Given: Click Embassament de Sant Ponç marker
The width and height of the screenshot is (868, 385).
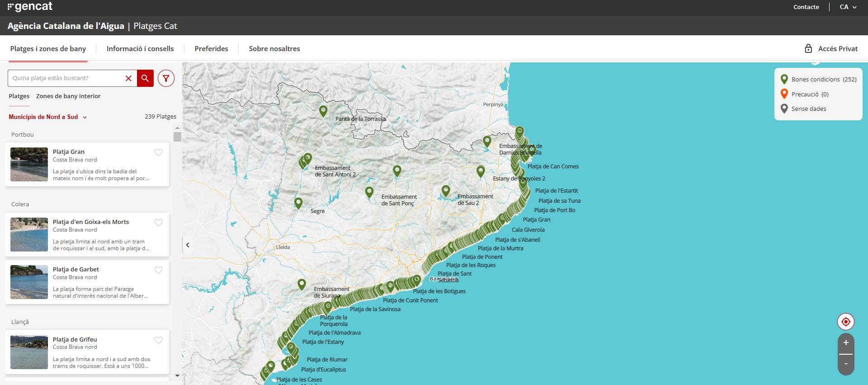Looking at the screenshot, I should [369, 192].
